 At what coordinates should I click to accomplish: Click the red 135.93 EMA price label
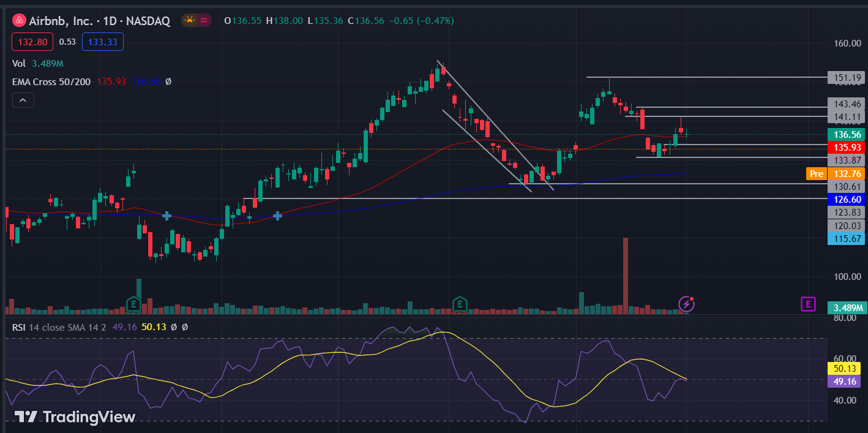(845, 147)
